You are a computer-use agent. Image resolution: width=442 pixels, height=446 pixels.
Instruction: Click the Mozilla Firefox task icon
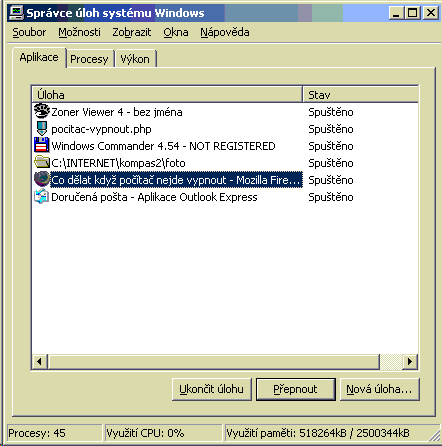pyautogui.click(x=42, y=179)
